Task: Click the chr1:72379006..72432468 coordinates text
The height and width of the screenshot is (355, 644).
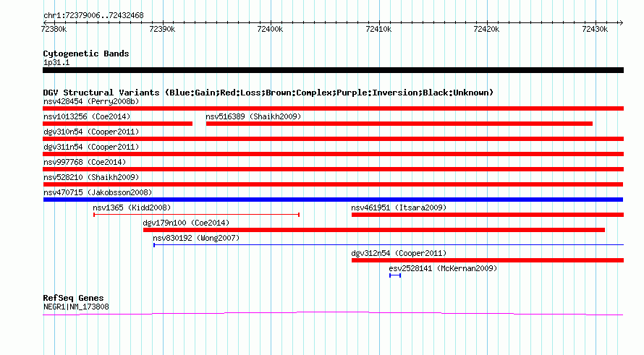Action: 93,16
